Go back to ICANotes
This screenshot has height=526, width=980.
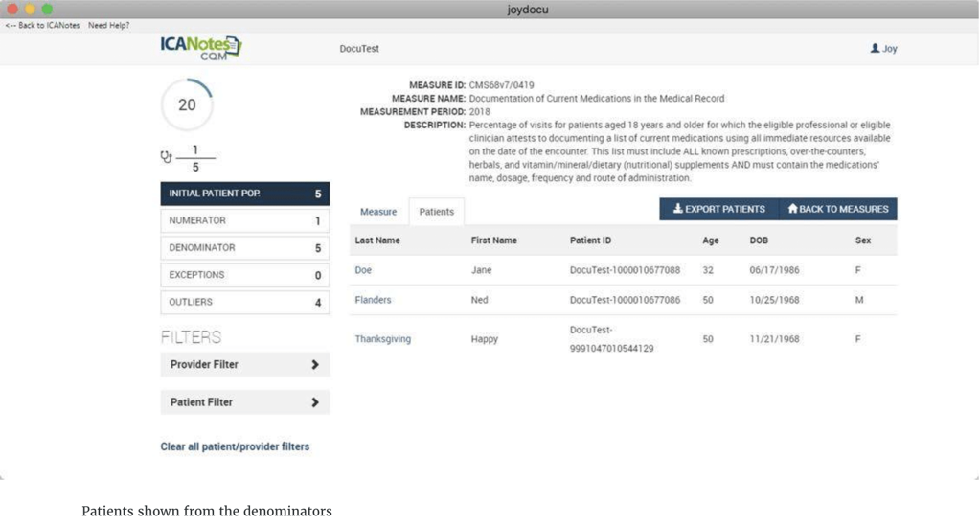coord(42,25)
